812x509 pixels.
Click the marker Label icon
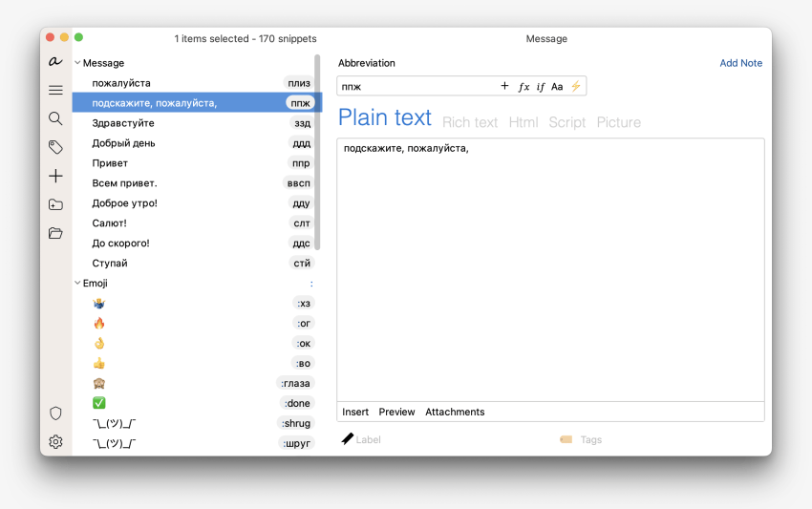tap(348, 439)
